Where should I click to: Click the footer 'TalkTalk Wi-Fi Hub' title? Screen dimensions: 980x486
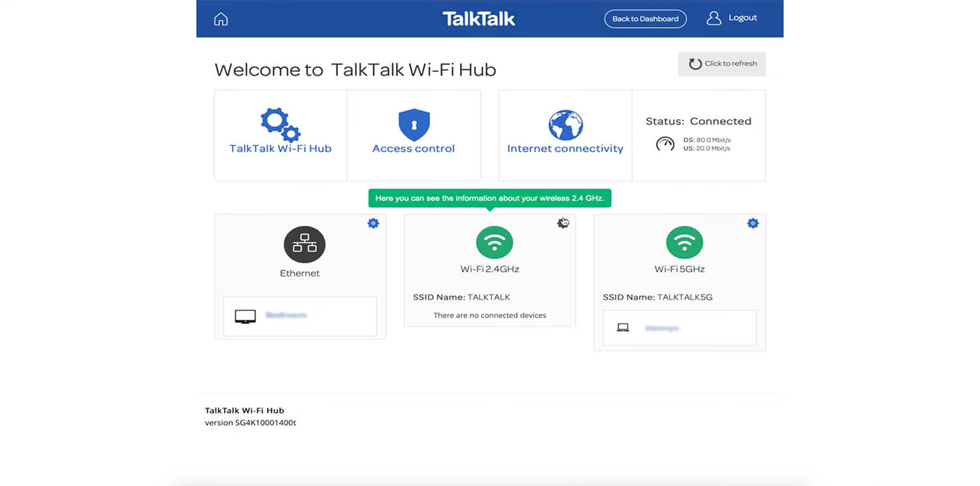(x=244, y=411)
